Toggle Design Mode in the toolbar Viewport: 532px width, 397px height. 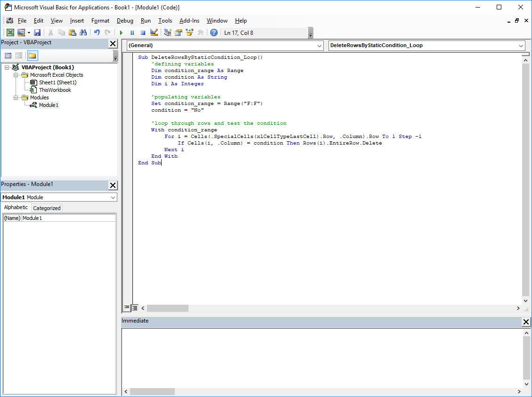(x=154, y=32)
